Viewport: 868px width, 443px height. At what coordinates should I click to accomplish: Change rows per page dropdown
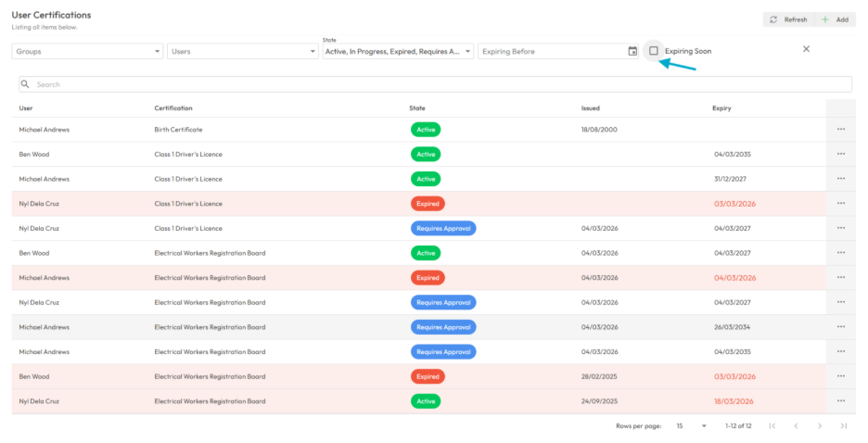point(692,425)
